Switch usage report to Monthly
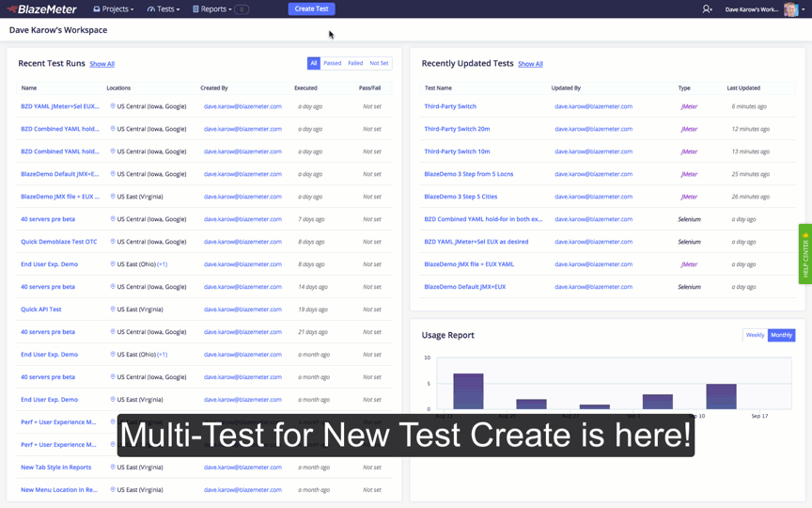Screen dimensions: 812x508 point(781,336)
